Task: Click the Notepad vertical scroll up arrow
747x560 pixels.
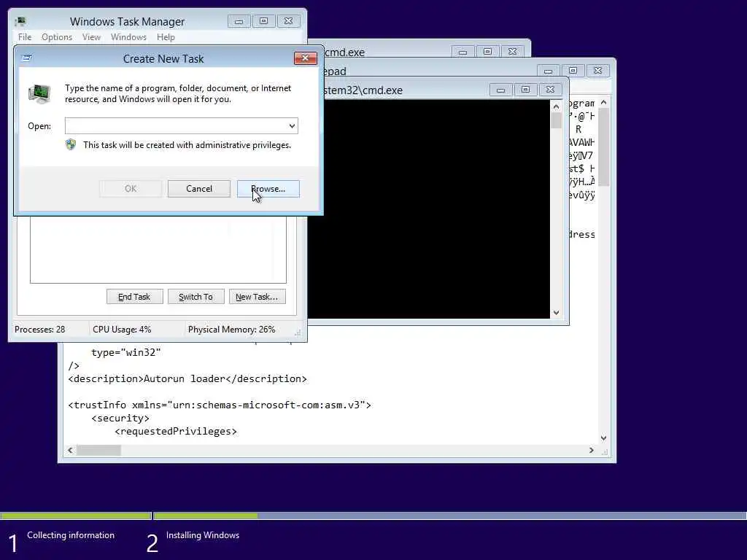Action: point(603,102)
